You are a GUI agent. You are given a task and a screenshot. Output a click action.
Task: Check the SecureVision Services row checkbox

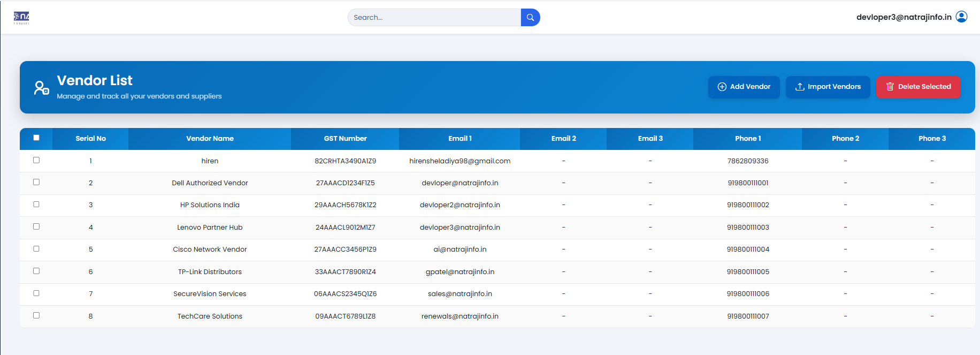coord(36,293)
